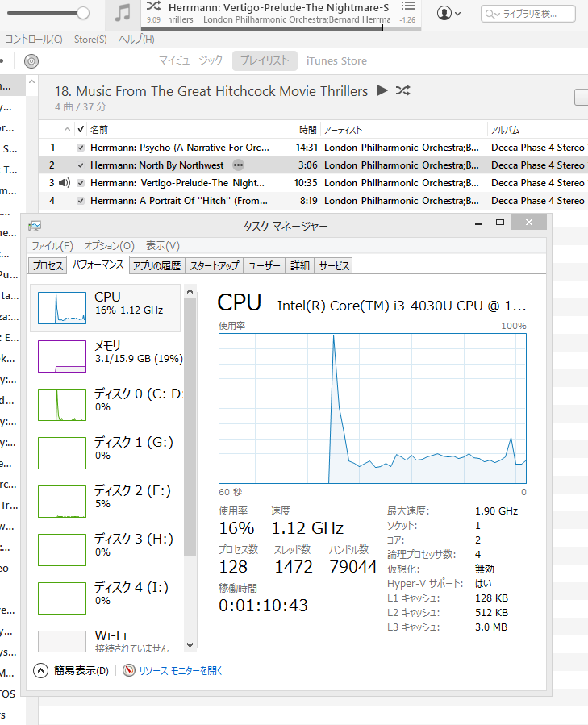Select ディスク 1 (G:) performance item

(x=106, y=453)
